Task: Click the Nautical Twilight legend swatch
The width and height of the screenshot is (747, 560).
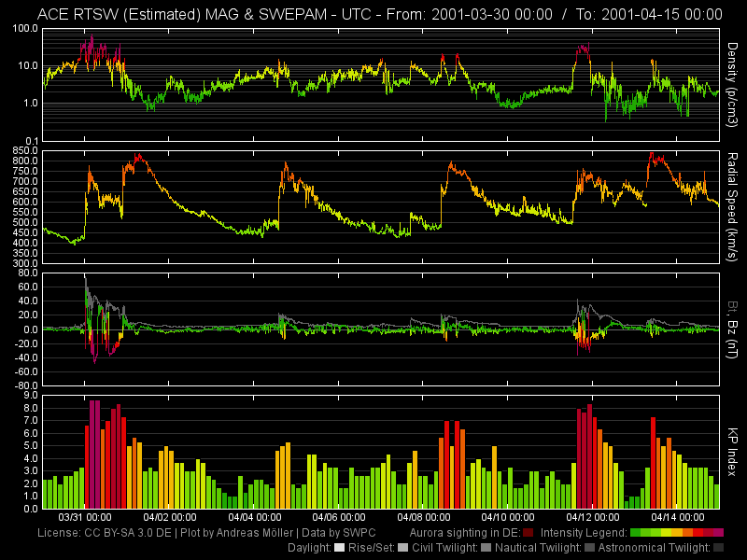Action: (x=590, y=548)
